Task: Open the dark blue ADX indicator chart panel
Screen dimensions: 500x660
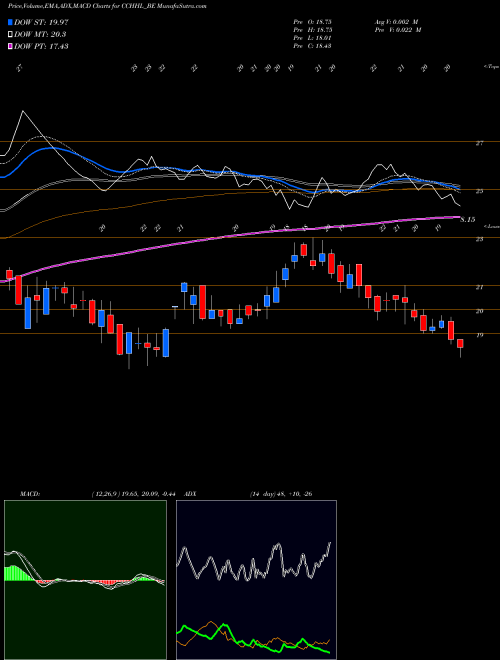Action: 256,580
